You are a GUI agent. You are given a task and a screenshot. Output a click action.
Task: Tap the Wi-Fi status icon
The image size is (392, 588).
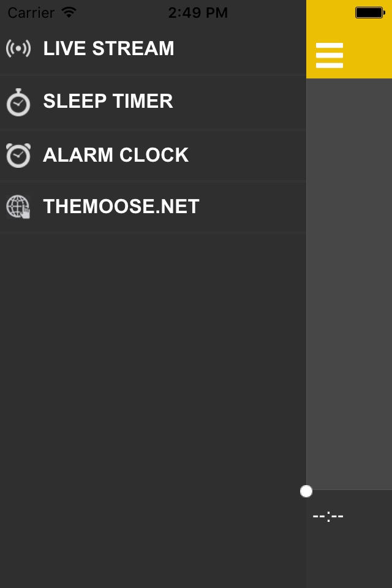tap(69, 12)
